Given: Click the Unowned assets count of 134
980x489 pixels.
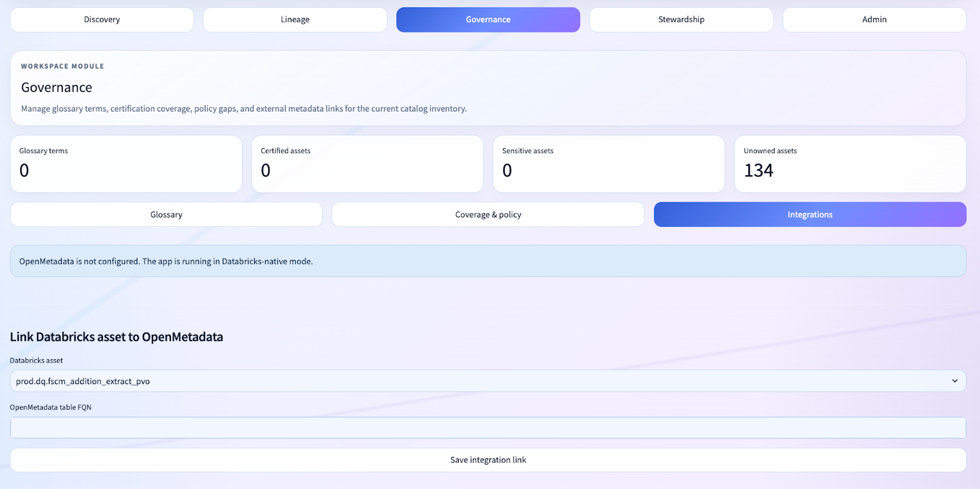Looking at the screenshot, I should click(758, 170).
